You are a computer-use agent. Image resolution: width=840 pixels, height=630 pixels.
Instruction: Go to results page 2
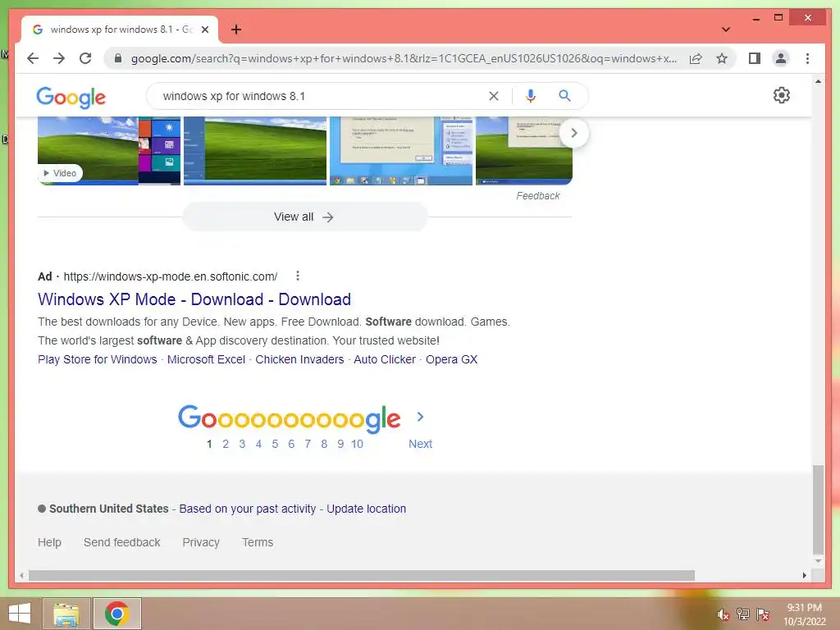(x=226, y=444)
